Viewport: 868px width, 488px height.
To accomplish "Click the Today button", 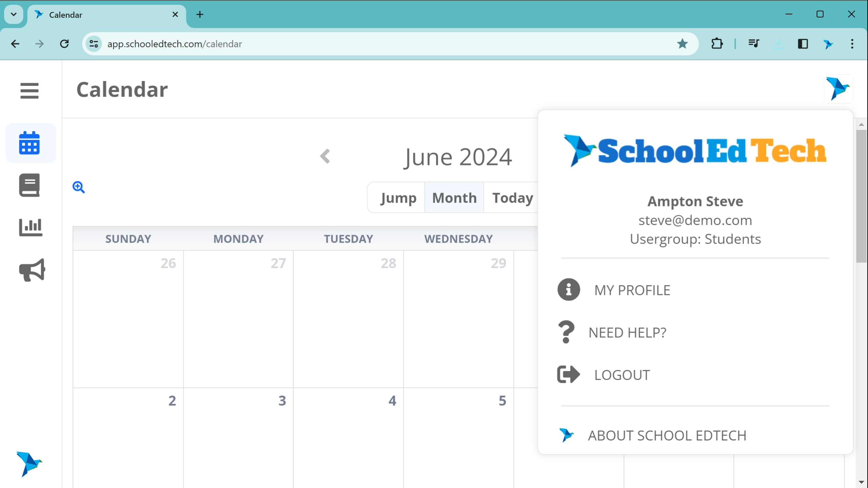I will point(512,198).
